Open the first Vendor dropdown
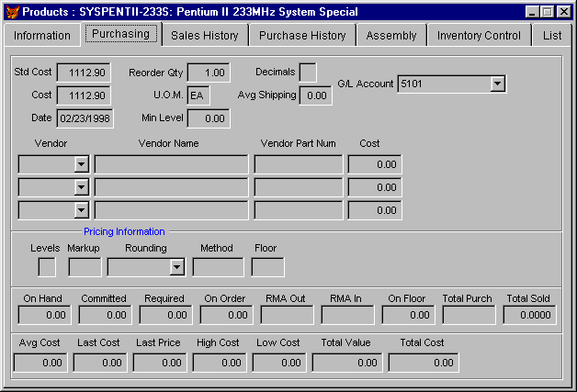This screenshot has height=392, width=577. (x=81, y=164)
